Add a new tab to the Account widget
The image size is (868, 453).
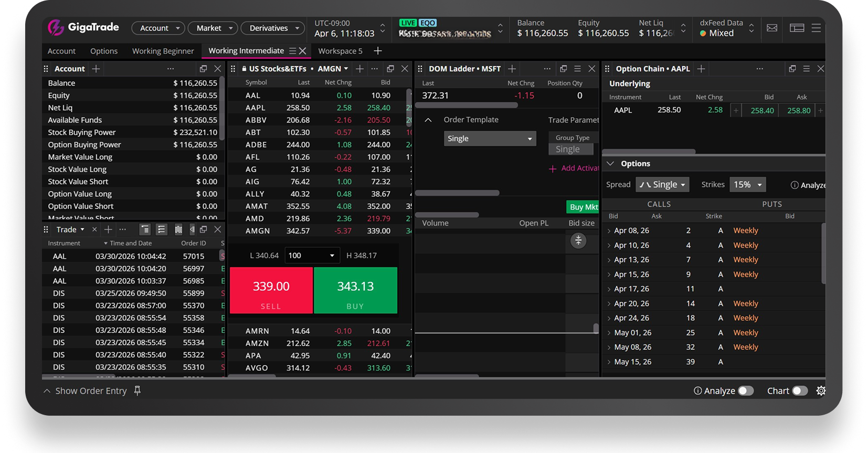tap(96, 69)
